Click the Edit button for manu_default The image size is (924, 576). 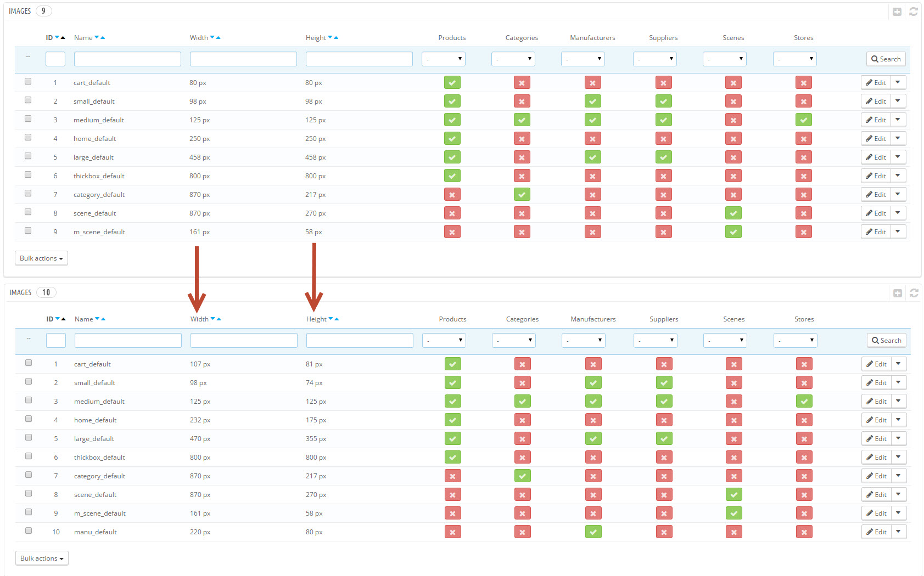876,532
